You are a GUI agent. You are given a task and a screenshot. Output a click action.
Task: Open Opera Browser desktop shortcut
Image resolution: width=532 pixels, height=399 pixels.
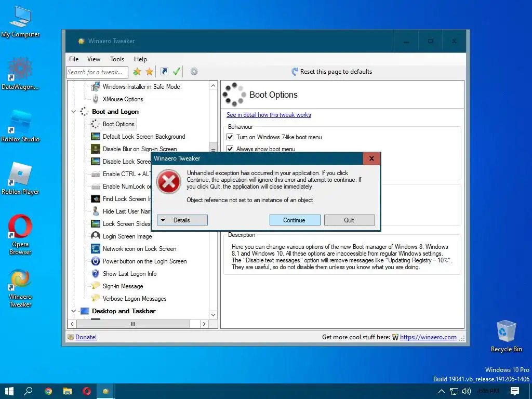click(20, 234)
